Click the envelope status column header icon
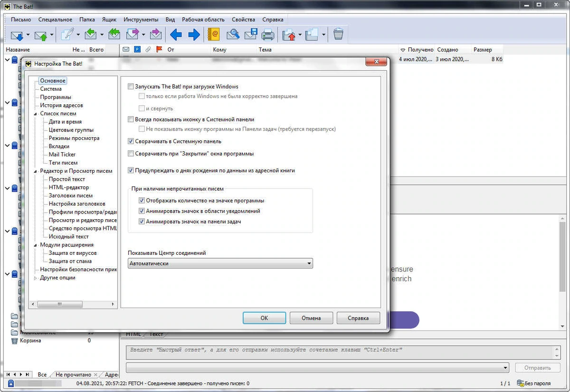The width and height of the screenshot is (570, 392). (x=126, y=49)
